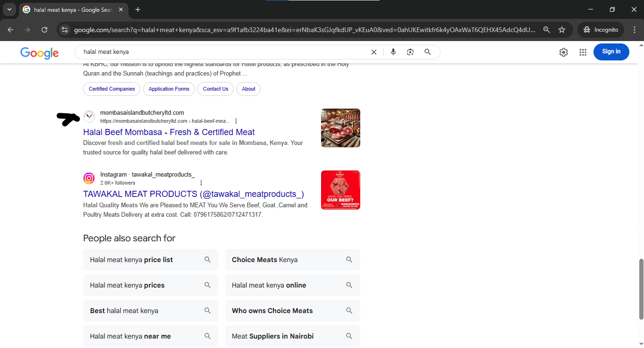Open Application Forms sitelink
The image size is (644, 348).
click(x=169, y=89)
